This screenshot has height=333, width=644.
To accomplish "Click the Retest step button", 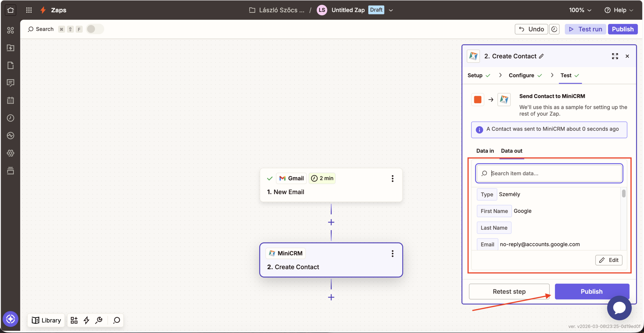I will coord(509,292).
